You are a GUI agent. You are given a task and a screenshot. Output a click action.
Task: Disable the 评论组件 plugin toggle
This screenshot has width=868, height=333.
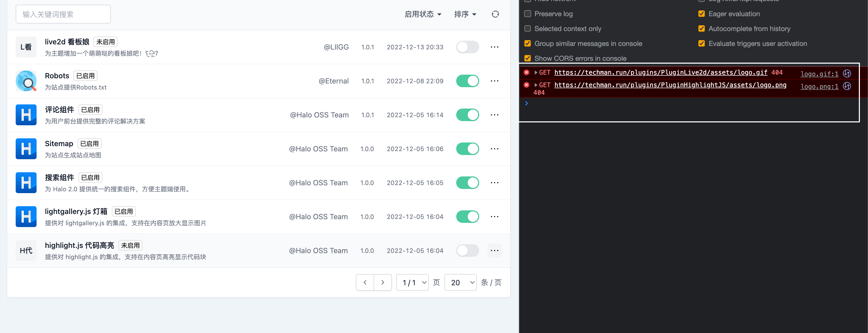(467, 115)
